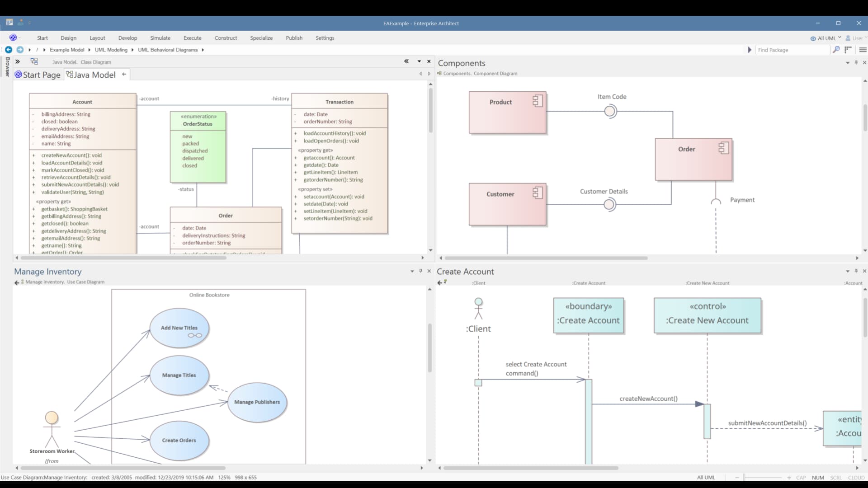Click the zoom in plus in status bar
The width and height of the screenshot is (868, 488).
[789, 478]
